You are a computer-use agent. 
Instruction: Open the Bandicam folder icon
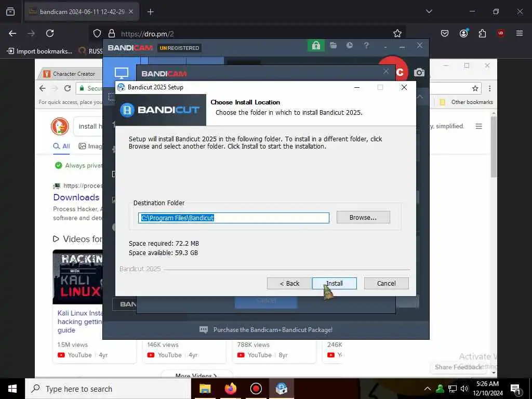pos(333,46)
